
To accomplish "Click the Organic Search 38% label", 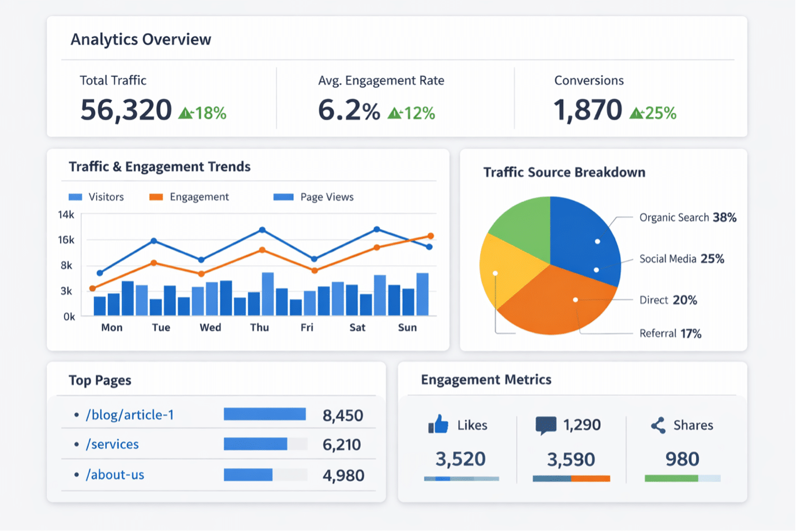I will (688, 218).
